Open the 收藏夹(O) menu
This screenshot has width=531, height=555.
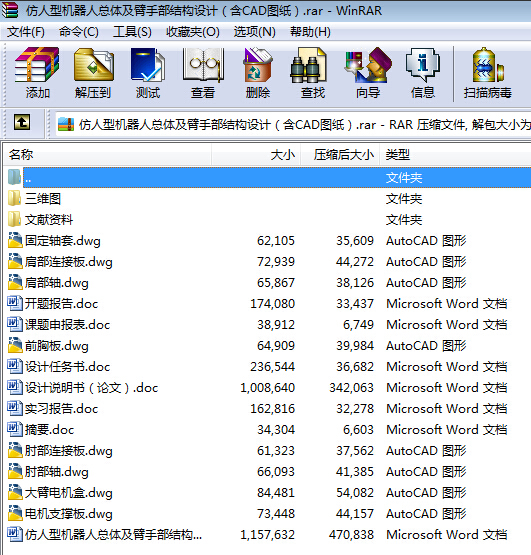pyautogui.click(x=193, y=32)
